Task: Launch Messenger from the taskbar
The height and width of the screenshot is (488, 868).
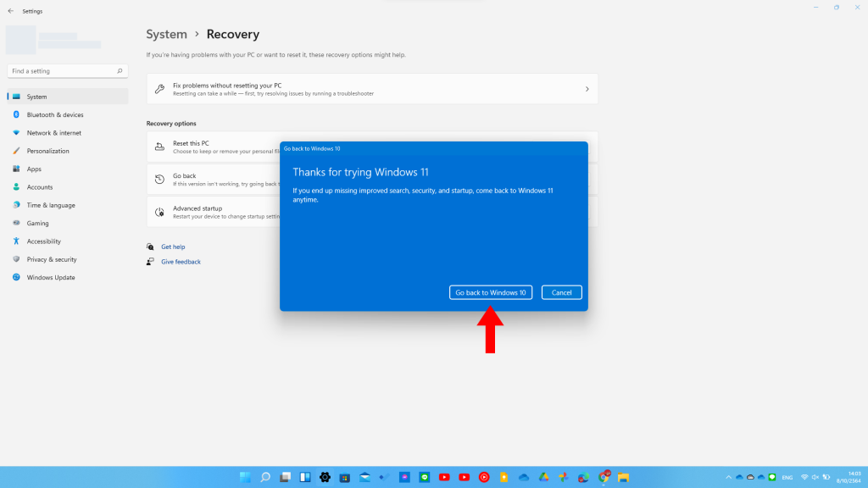Action: click(x=404, y=477)
